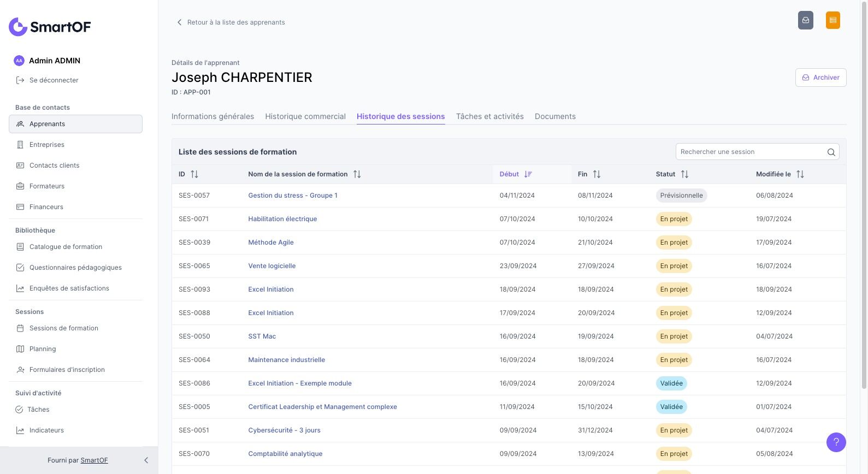Switch to Informations générales tab
This screenshot has height=474, width=868.
[x=212, y=116]
